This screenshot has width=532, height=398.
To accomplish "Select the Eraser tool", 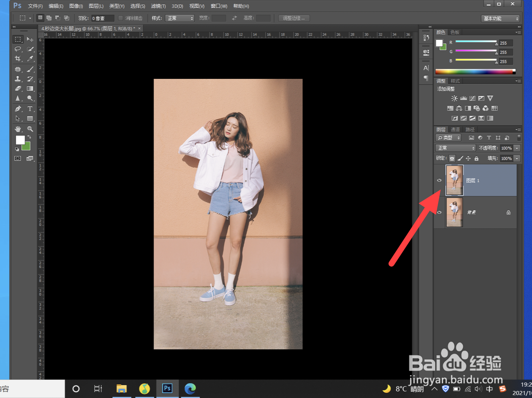I will [x=18, y=88].
